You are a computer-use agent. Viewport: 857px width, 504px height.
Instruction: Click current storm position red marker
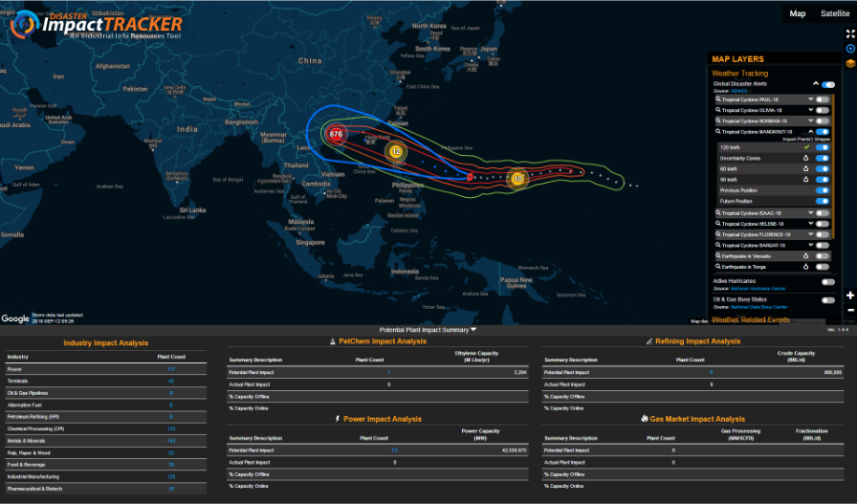pos(470,177)
